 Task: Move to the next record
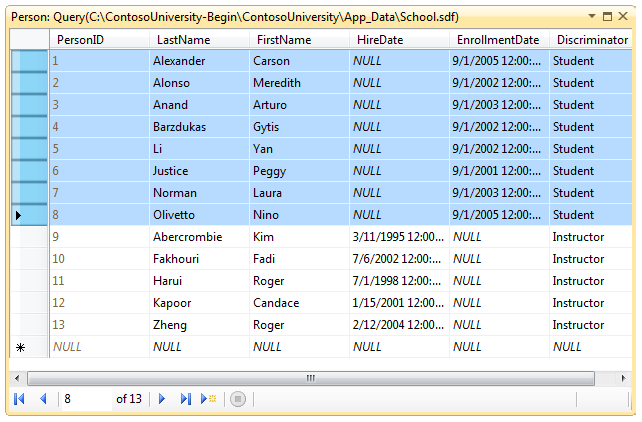pyautogui.click(x=162, y=399)
